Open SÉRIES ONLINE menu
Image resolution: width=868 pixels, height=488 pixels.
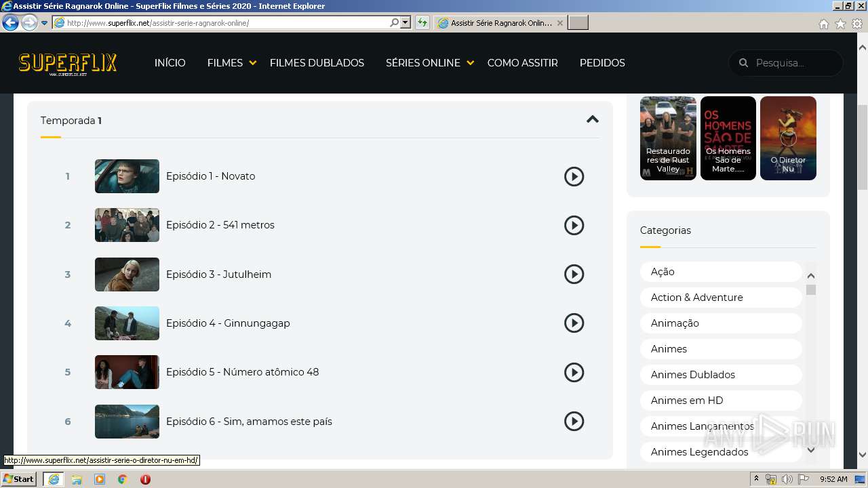(423, 63)
